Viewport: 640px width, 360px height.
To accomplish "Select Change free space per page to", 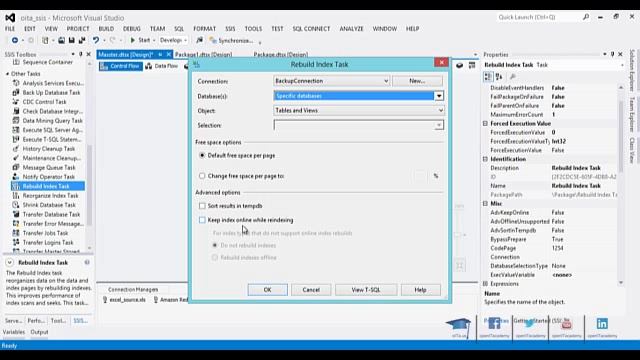I will tap(202, 176).
